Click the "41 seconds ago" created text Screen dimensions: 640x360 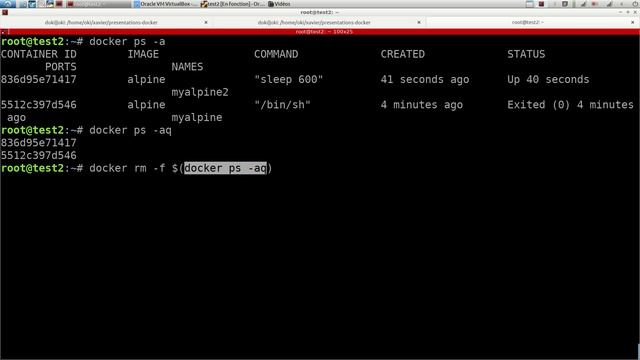point(425,80)
